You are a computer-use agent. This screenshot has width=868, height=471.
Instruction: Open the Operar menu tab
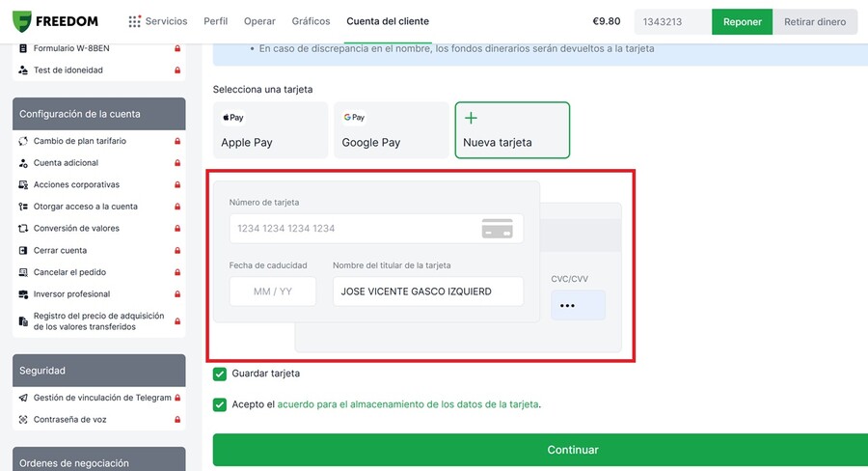[x=259, y=21]
